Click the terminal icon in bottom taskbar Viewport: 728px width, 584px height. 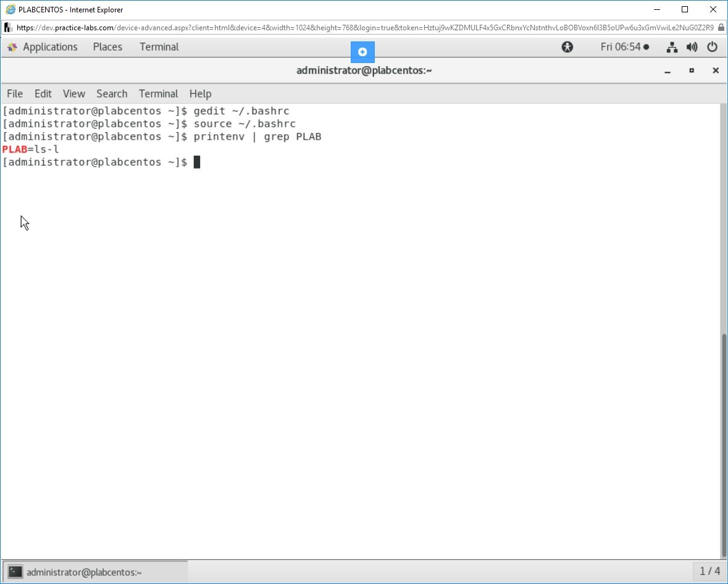[16, 572]
